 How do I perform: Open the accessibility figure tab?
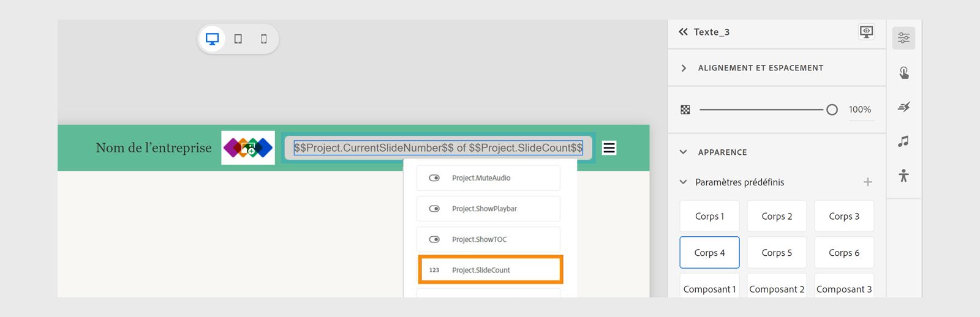click(x=903, y=176)
